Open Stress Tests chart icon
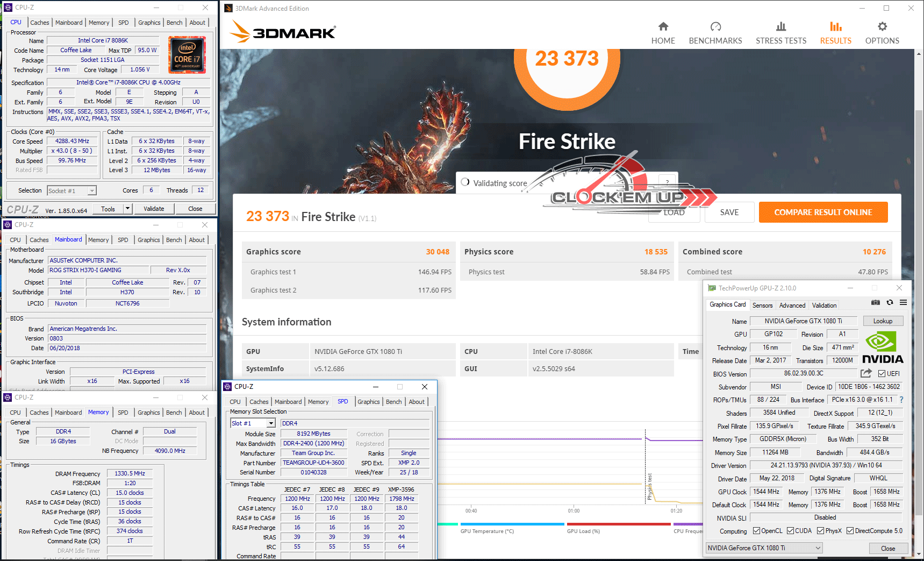The width and height of the screenshot is (924, 561). 780,26
